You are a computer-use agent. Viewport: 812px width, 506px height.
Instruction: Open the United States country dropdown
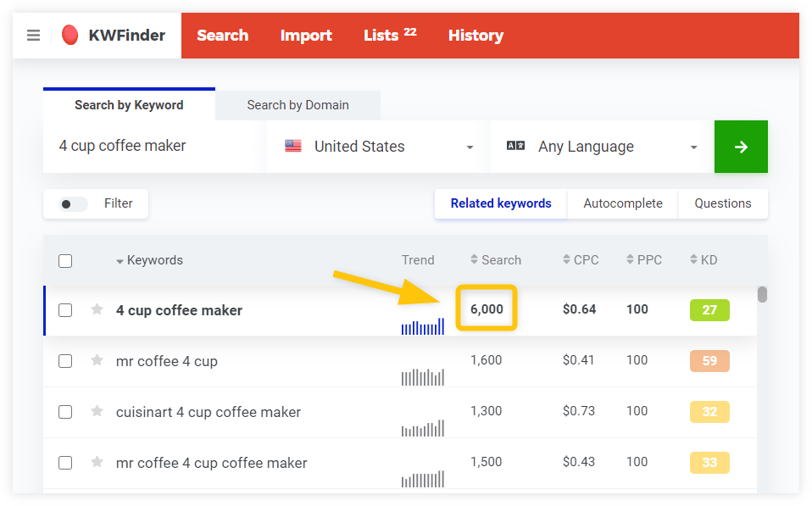tap(378, 147)
